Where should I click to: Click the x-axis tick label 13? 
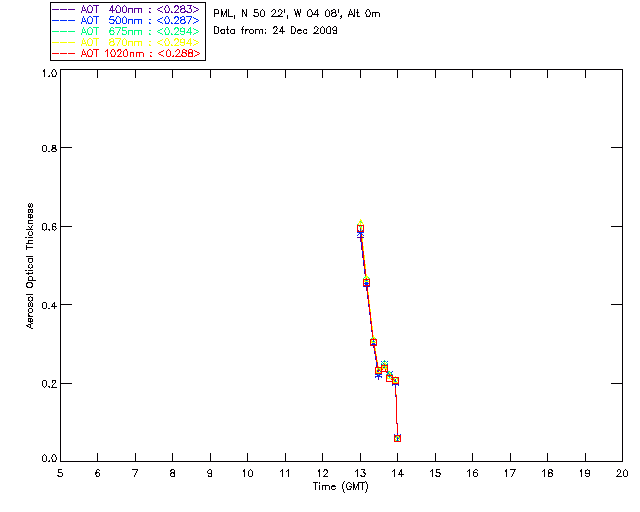click(x=360, y=473)
